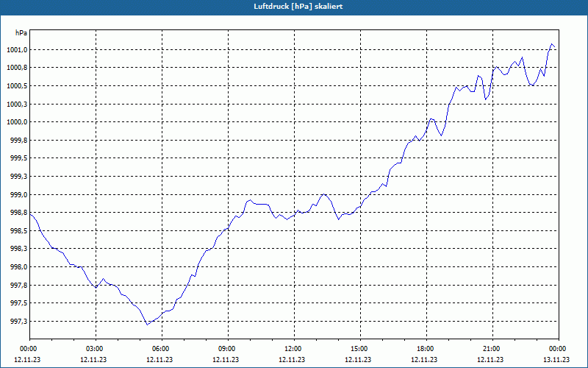Select the hPa unit label on y-axis
Screen dimensions: 588x368
coord(21,33)
